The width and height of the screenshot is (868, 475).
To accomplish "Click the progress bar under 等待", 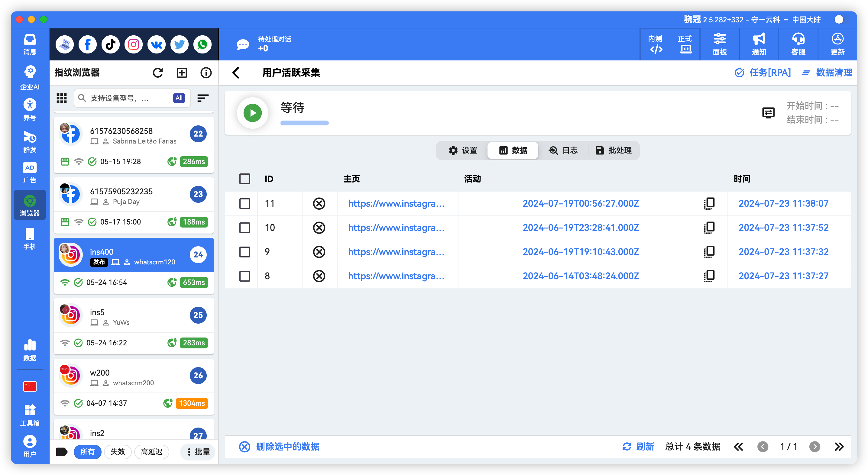I will pos(304,123).
